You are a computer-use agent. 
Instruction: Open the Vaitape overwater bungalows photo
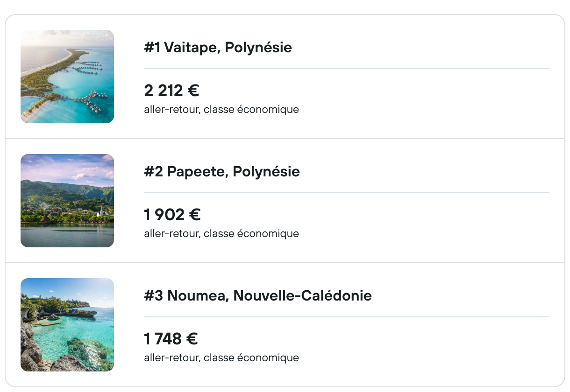pos(67,77)
